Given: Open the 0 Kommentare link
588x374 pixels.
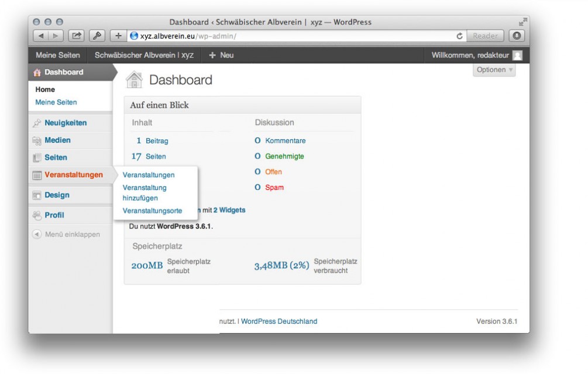Looking at the screenshot, I should click(280, 141).
